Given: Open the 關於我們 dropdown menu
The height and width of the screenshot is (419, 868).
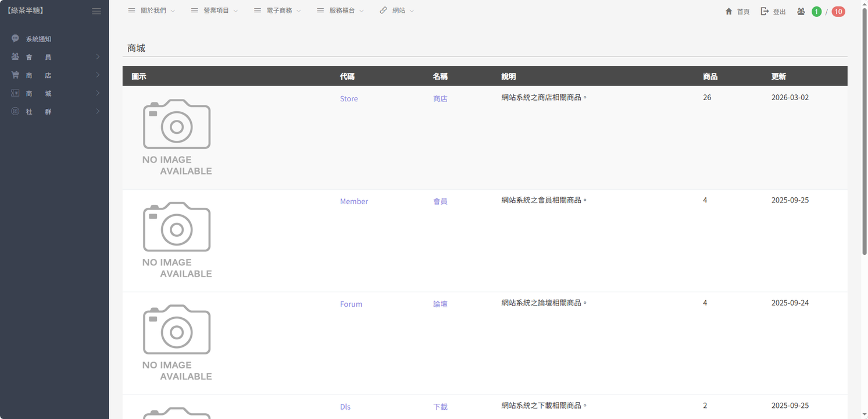Looking at the screenshot, I should tap(152, 10).
